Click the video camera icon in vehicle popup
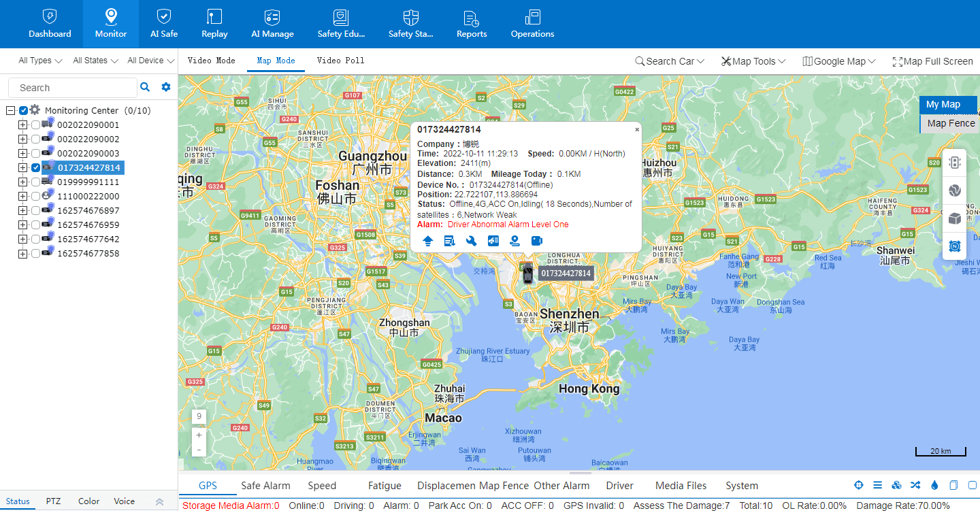Viewport: 980px width, 515px height. (x=537, y=241)
